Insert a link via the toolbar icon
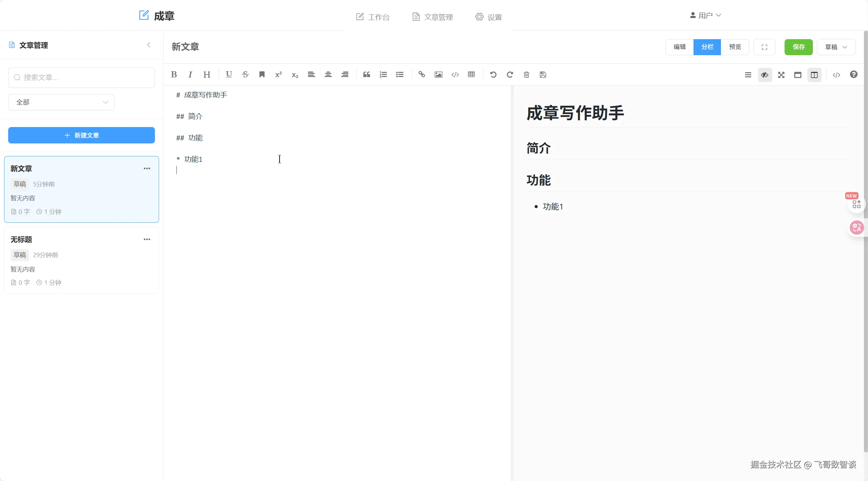The height and width of the screenshot is (481, 868). coord(422,75)
